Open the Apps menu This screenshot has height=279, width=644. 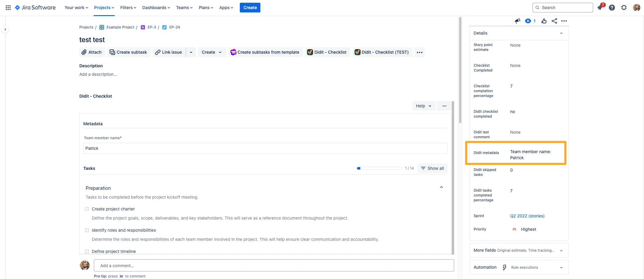pyautogui.click(x=226, y=8)
